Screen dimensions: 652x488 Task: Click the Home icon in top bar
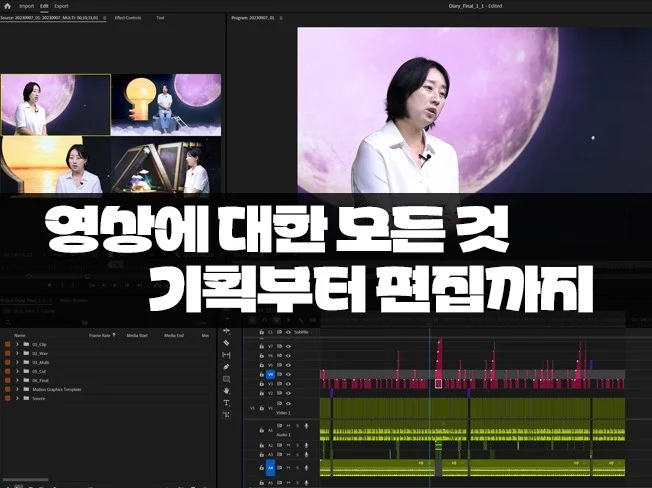pyautogui.click(x=7, y=5)
